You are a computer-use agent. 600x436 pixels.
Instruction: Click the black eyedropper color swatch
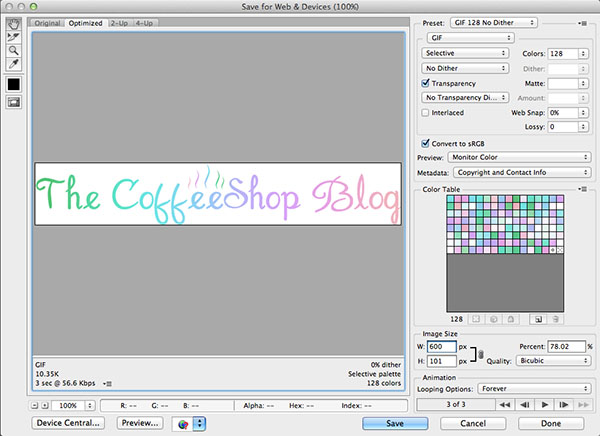14,84
